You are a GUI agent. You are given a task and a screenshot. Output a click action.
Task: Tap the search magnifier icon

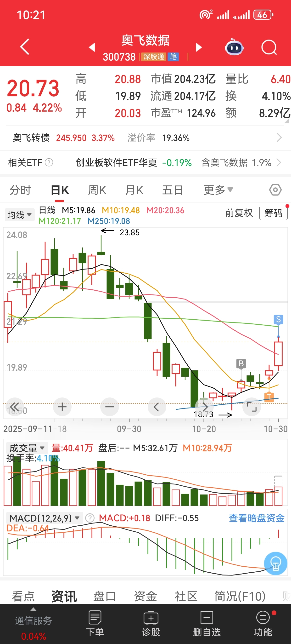click(x=269, y=47)
